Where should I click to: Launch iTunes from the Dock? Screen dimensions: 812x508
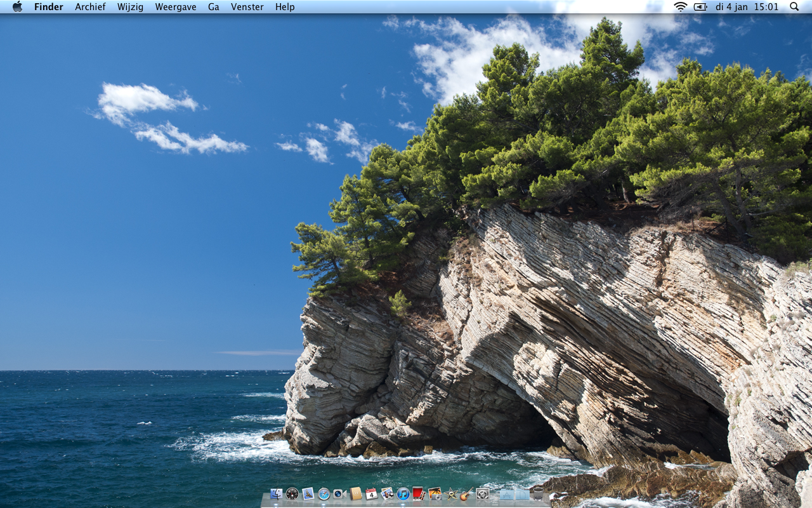(403, 494)
